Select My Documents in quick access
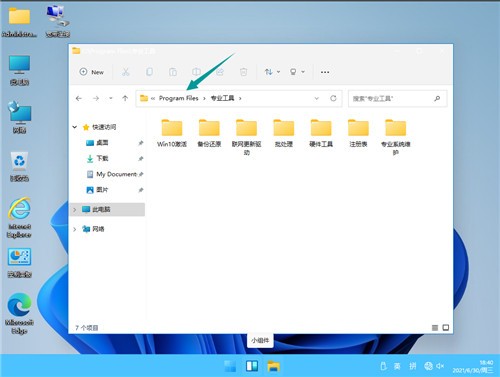The width and height of the screenshot is (500, 377). point(116,174)
